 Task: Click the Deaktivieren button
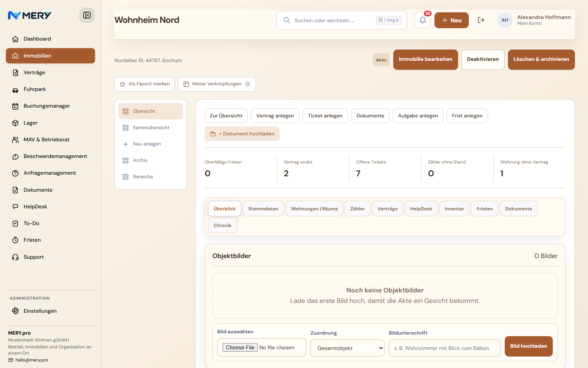click(x=483, y=60)
